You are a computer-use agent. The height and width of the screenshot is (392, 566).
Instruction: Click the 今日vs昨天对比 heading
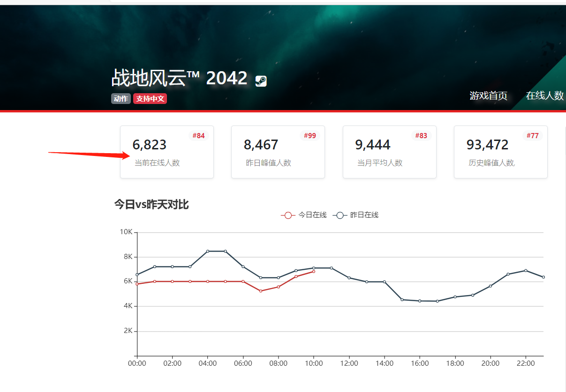click(x=151, y=204)
